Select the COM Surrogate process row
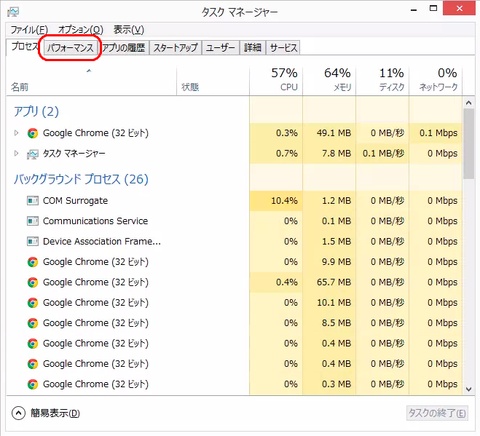Image resolution: width=480 pixels, height=436 pixels. 234,201
